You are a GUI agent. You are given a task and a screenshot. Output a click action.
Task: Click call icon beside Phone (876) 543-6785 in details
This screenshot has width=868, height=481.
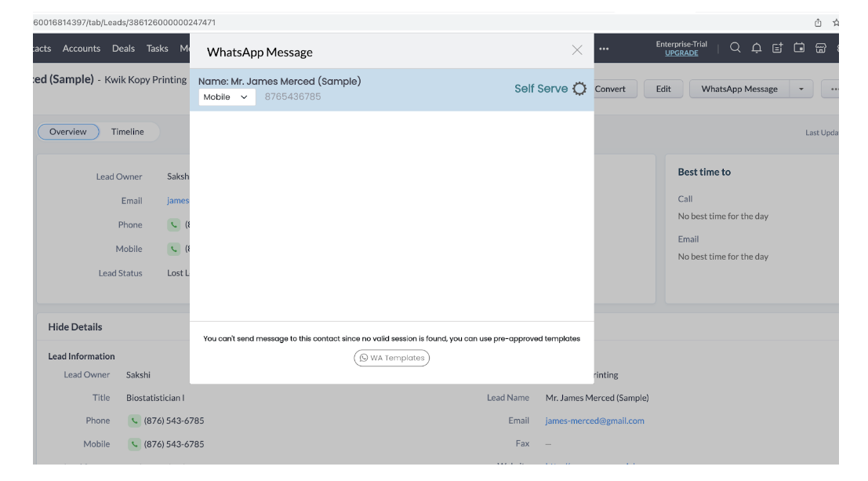click(x=134, y=421)
